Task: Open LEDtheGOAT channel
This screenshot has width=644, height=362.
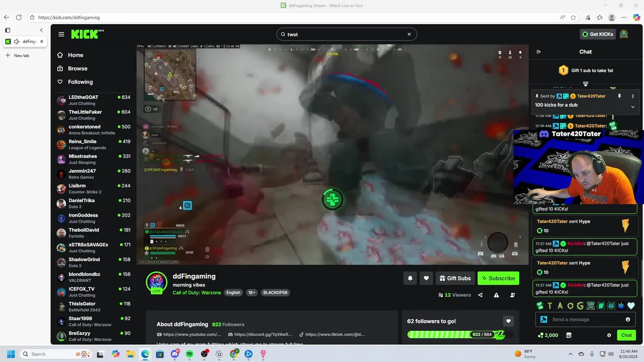Action: tap(94, 100)
